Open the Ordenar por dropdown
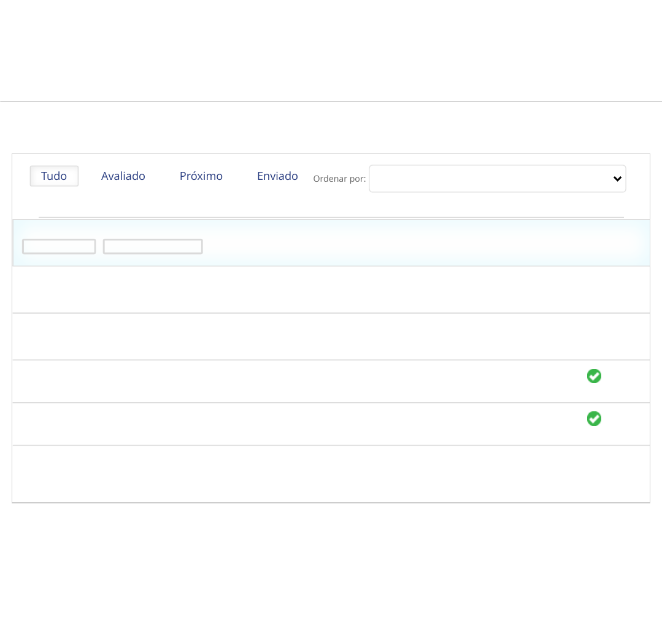 point(491,179)
